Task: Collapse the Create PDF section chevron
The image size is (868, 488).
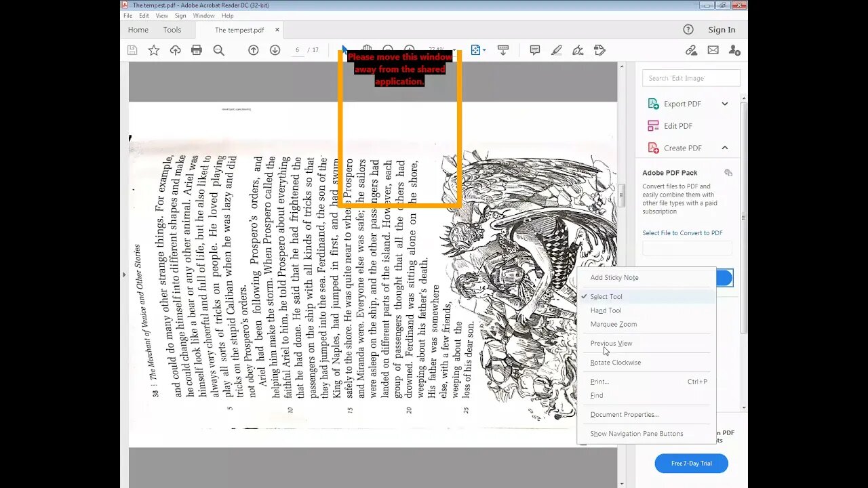Action: [725, 148]
